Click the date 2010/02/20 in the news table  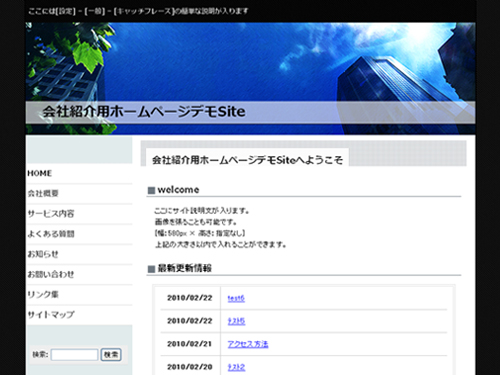pos(190,367)
